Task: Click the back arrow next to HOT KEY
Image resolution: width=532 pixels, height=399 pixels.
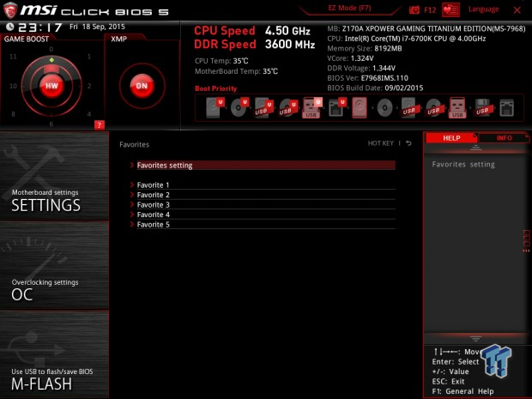Action: click(408, 143)
